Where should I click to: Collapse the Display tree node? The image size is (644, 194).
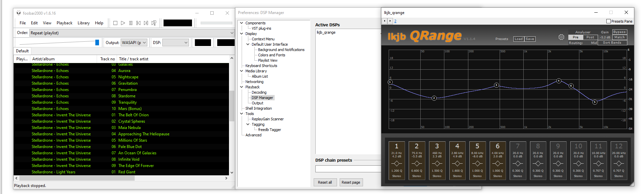coord(242,34)
